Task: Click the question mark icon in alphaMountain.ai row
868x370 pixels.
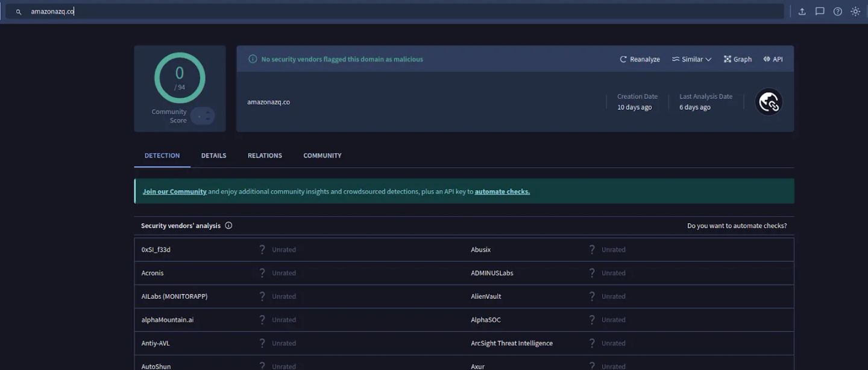Action: (262, 320)
